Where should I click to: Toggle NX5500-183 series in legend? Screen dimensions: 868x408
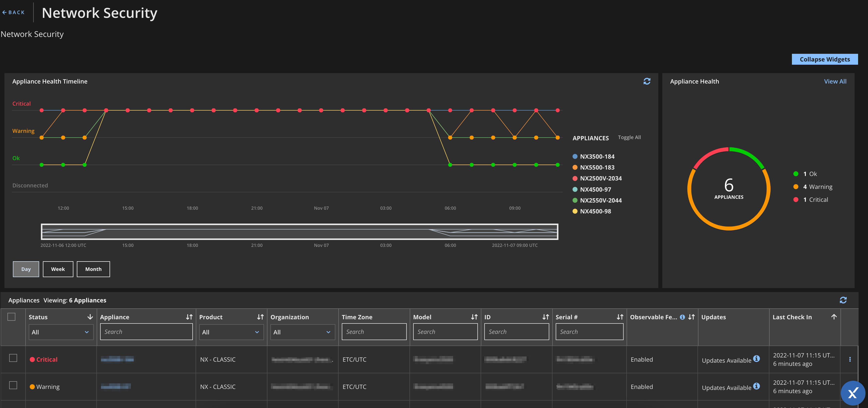(x=593, y=168)
